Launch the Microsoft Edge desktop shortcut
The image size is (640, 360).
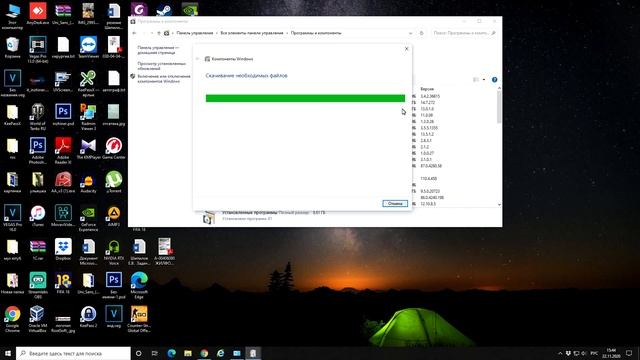[x=139, y=286]
